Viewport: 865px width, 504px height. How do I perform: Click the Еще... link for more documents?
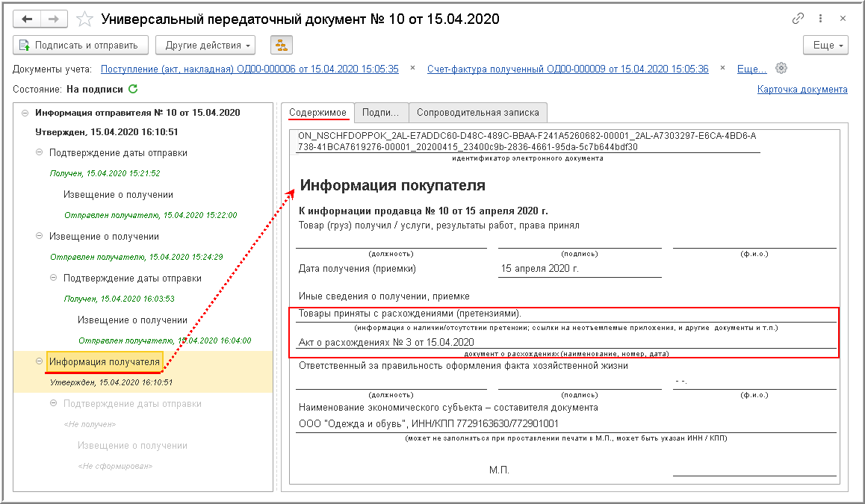(x=752, y=69)
